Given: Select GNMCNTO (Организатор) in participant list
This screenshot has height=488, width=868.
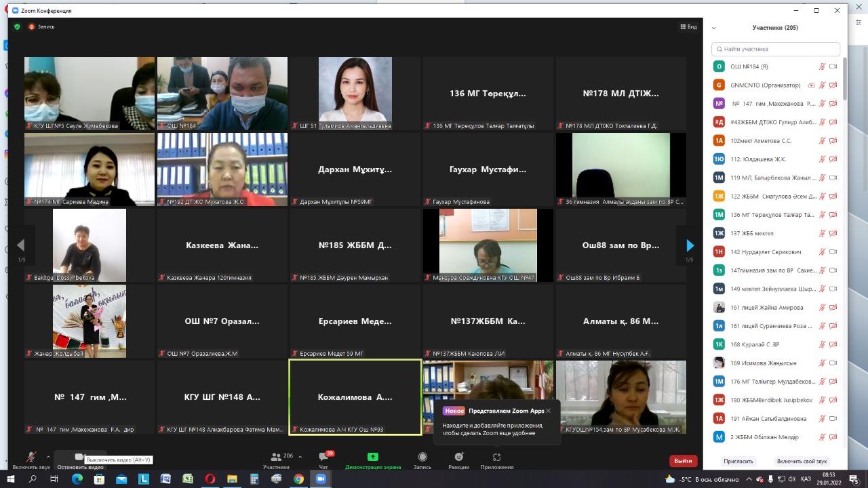Looking at the screenshot, I should tap(765, 85).
